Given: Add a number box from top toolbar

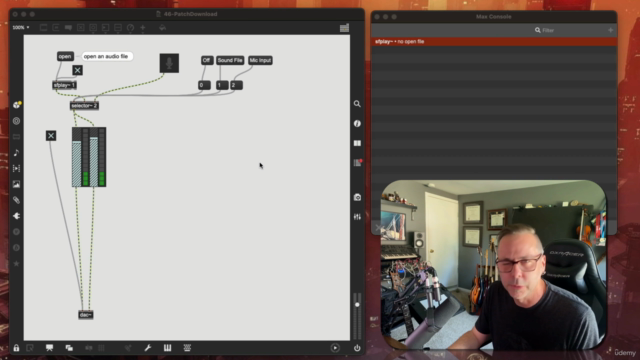Looking at the screenshot, I should 105,28.
